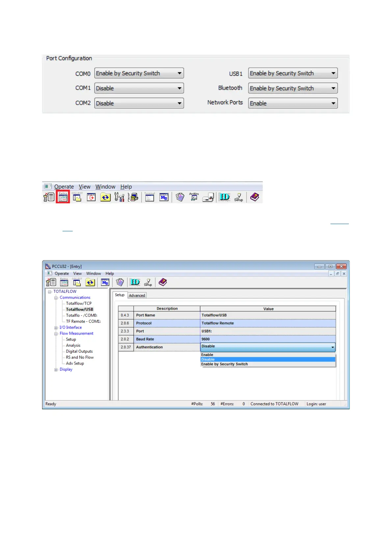Choose Enable by Security Switch option in the list
392x554 pixels.
[x=268, y=364]
